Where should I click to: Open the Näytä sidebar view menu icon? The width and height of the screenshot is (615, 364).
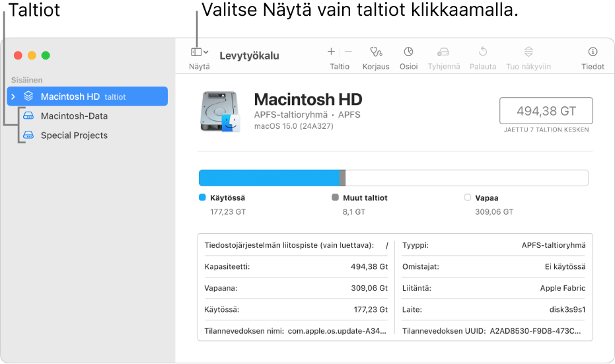point(196,52)
